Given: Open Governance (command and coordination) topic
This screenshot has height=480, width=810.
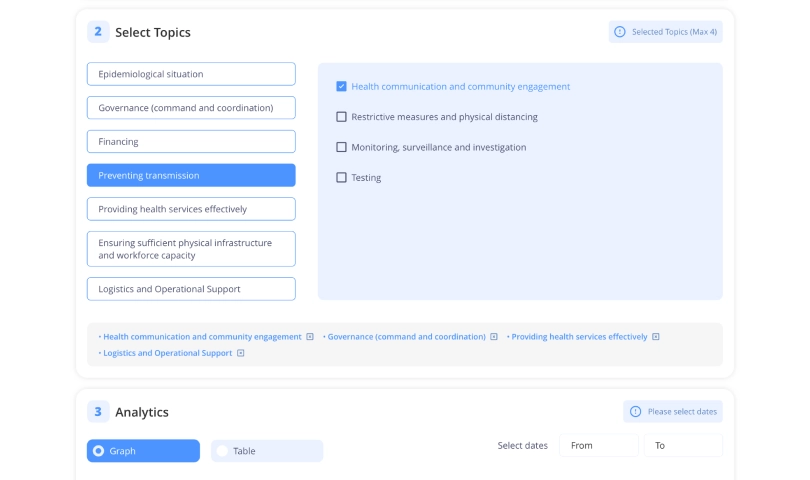Looking at the screenshot, I should point(191,107).
